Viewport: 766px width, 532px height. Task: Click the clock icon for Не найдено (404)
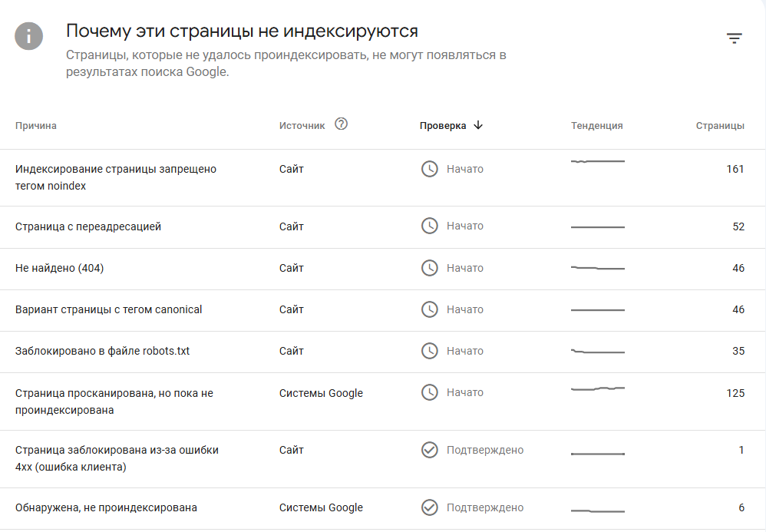430,268
